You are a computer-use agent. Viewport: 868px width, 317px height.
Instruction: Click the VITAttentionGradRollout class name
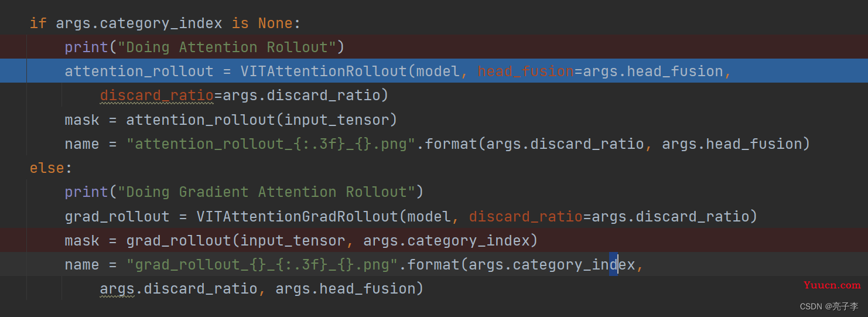coord(298,217)
